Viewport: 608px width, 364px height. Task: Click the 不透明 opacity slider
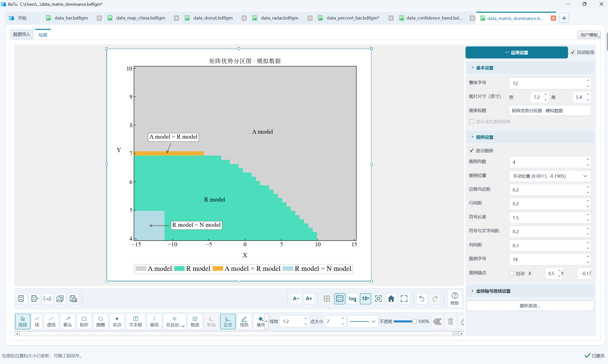[x=405, y=321]
